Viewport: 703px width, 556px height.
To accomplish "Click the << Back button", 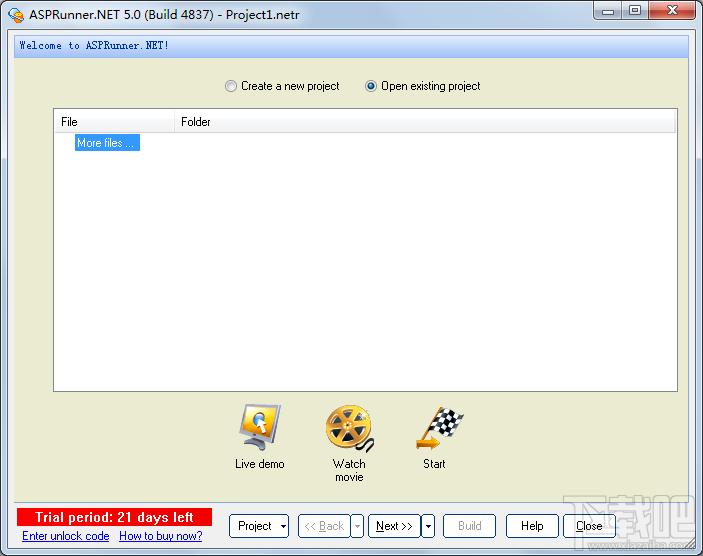I will pyautogui.click(x=324, y=526).
